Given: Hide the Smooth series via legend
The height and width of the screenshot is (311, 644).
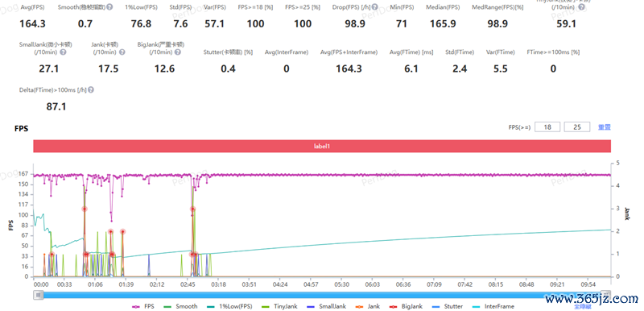Looking at the screenshot, I should coord(181,306).
